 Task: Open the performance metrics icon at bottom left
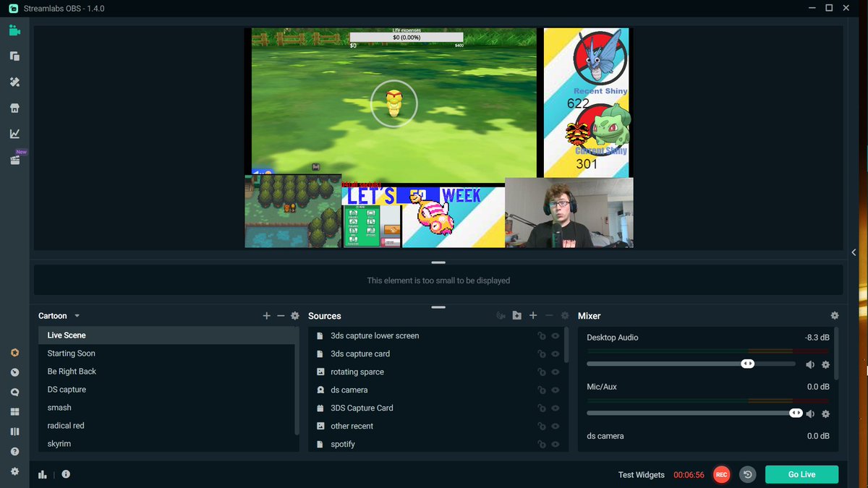coord(41,474)
